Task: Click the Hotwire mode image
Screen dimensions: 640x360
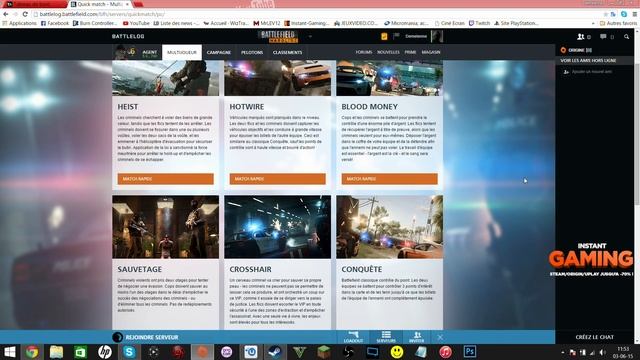Action: click(x=278, y=78)
